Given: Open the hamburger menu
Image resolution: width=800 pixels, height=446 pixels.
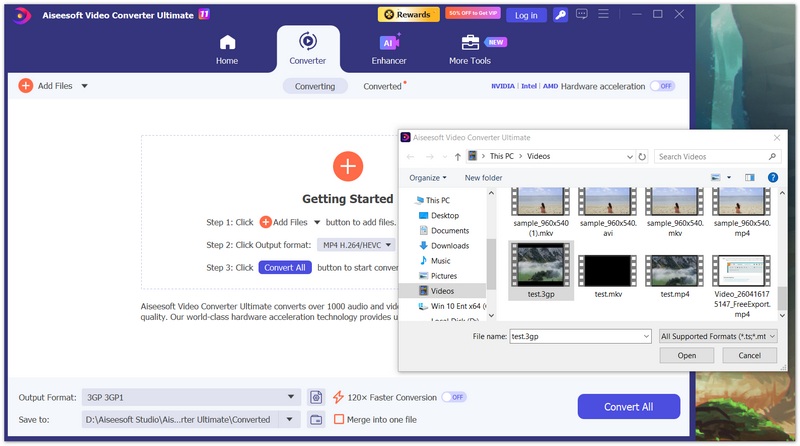Looking at the screenshot, I should click(604, 14).
